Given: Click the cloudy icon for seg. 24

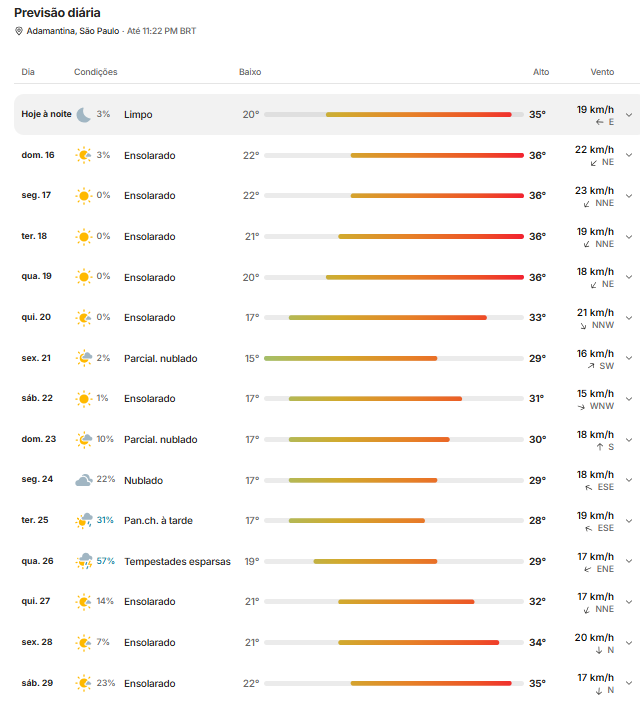Looking at the screenshot, I should click(x=84, y=480).
